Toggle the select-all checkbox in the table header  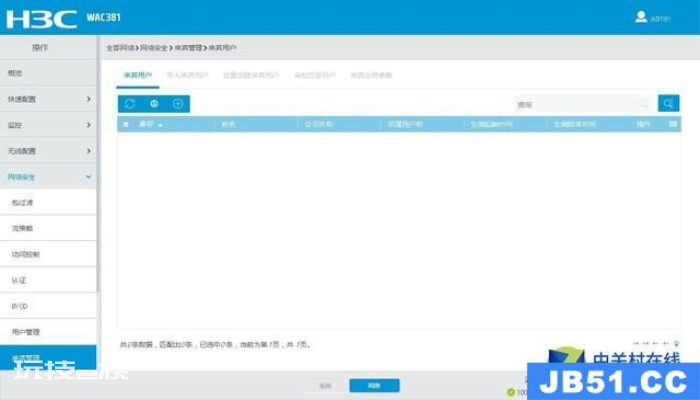(126, 125)
